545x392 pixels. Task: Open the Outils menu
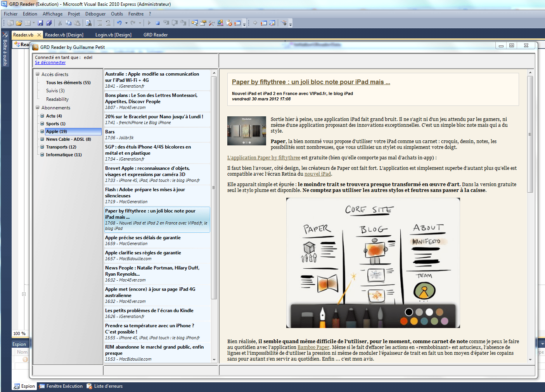point(117,14)
